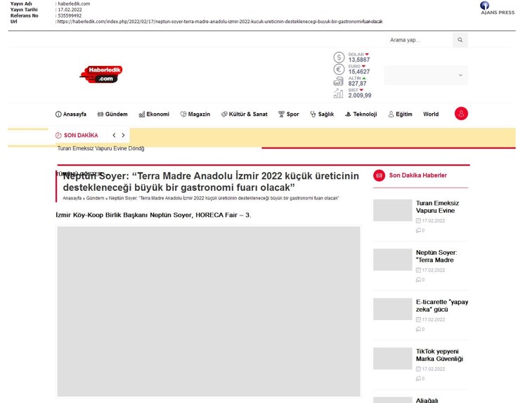Viewport: 532px width, 403px height.
Task: Click the red user account icon
Action: pyautogui.click(x=461, y=114)
